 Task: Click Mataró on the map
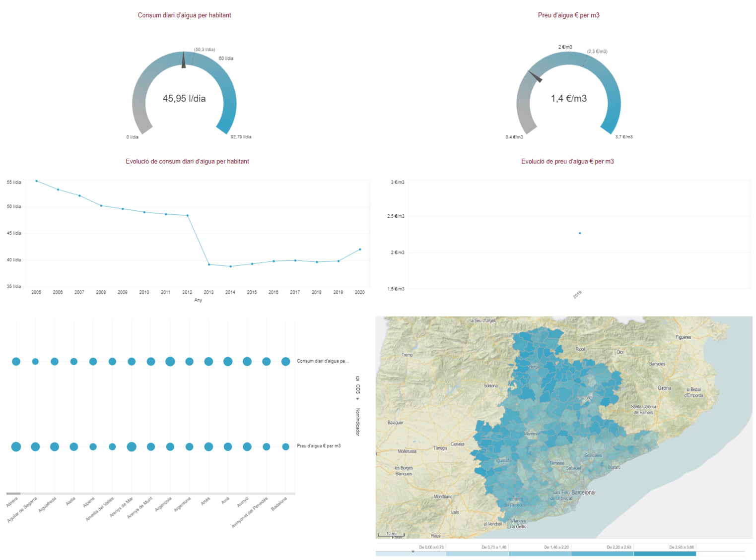614,467
